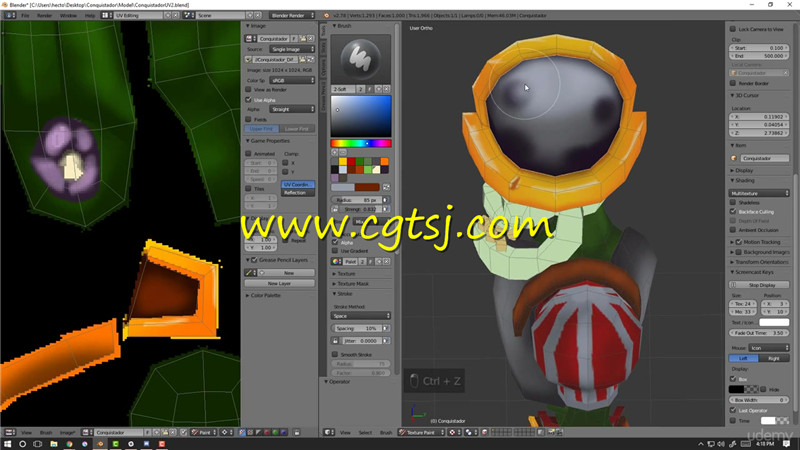Enable the Smooth Stroke checkbox
The image size is (800, 450).
[x=335, y=354]
